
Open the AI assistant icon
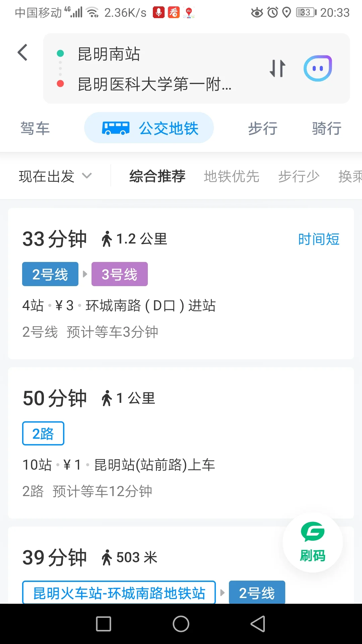(x=317, y=67)
